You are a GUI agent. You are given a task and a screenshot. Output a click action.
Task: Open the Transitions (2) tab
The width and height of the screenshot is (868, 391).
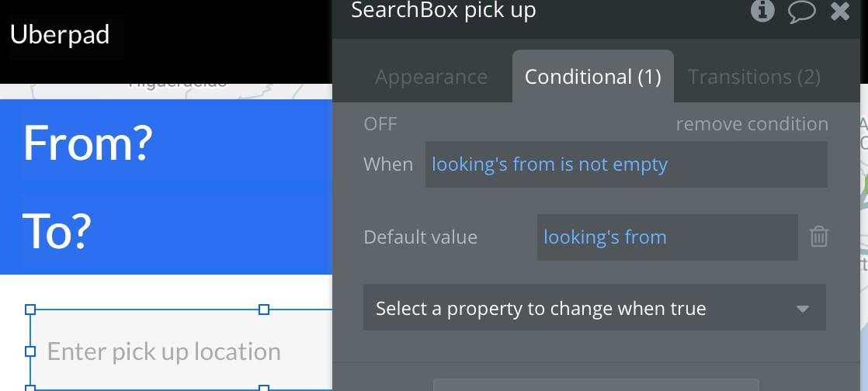click(x=754, y=77)
